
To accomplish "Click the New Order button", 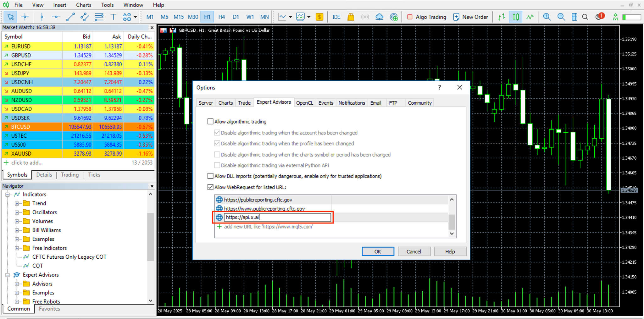I will tap(471, 17).
